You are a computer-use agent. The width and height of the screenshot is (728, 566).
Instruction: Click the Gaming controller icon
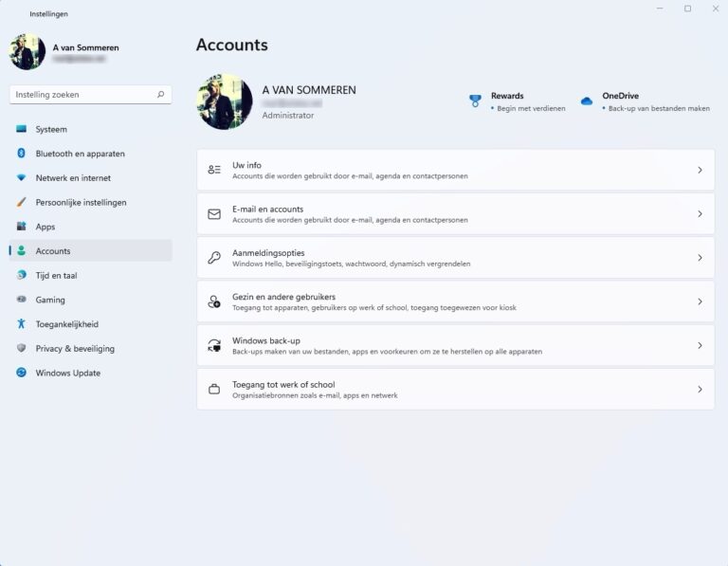tap(21, 300)
